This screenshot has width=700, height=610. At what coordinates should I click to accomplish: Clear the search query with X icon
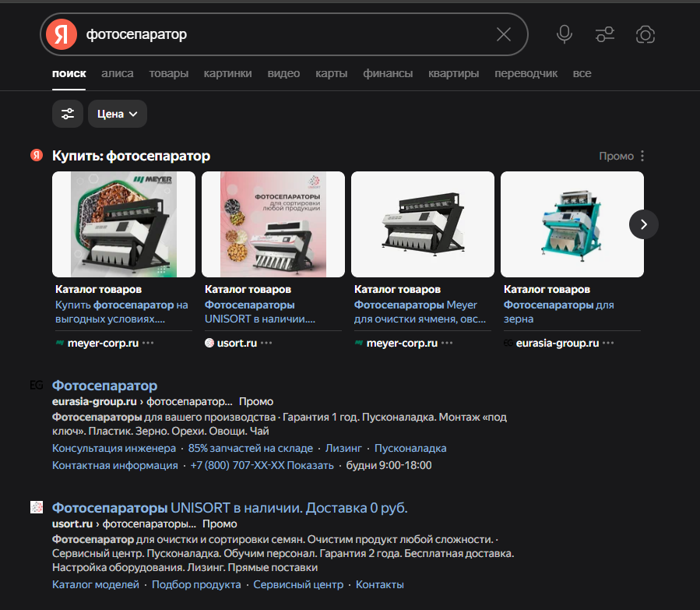coord(504,34)
